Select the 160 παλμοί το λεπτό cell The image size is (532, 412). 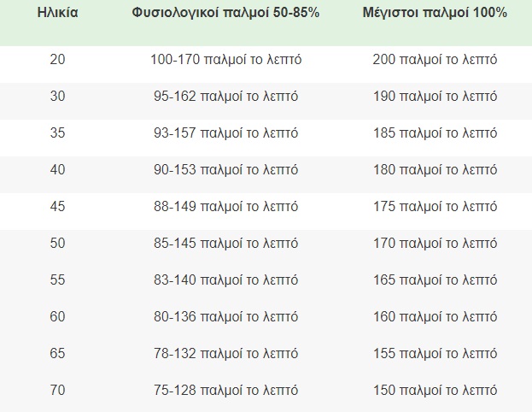tap(435, 317)
